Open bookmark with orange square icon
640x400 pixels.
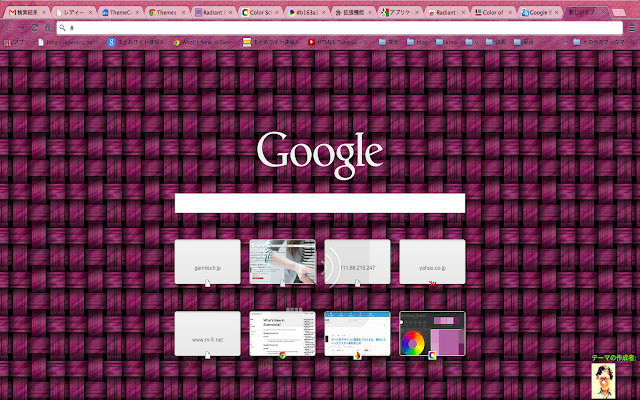click(x=271, y=42)
